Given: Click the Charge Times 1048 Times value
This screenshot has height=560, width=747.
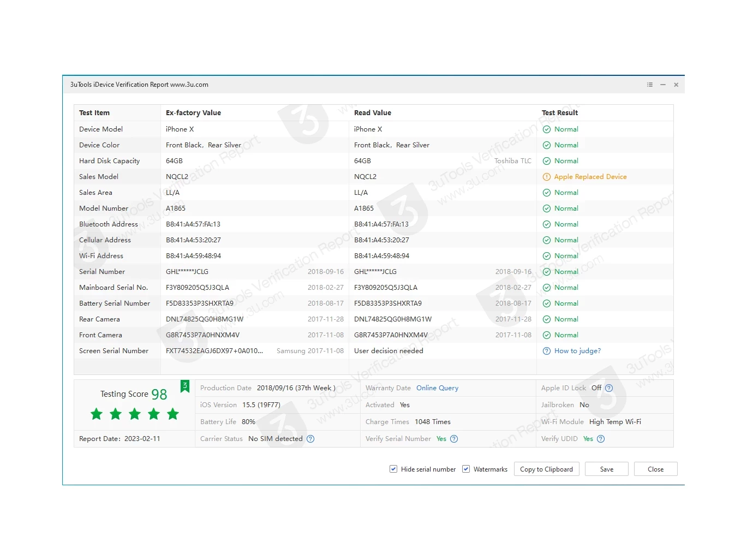Looking at the screenshot, I should pos(433,422).
